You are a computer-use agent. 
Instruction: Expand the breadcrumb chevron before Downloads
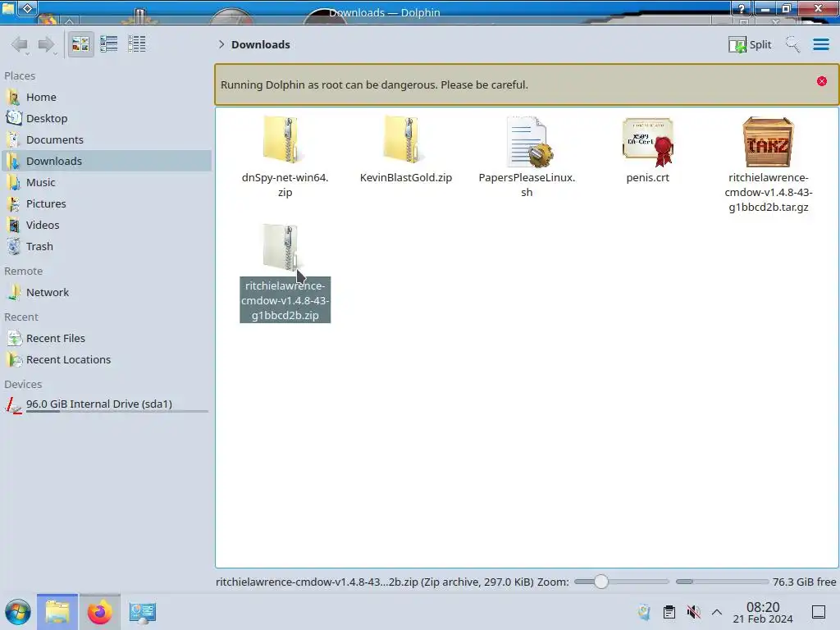[x=221, y=44]
